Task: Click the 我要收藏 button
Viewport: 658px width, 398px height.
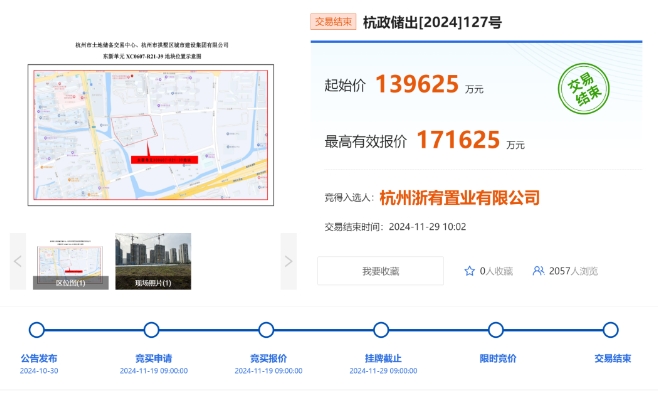Action: [x=380, y=271]
